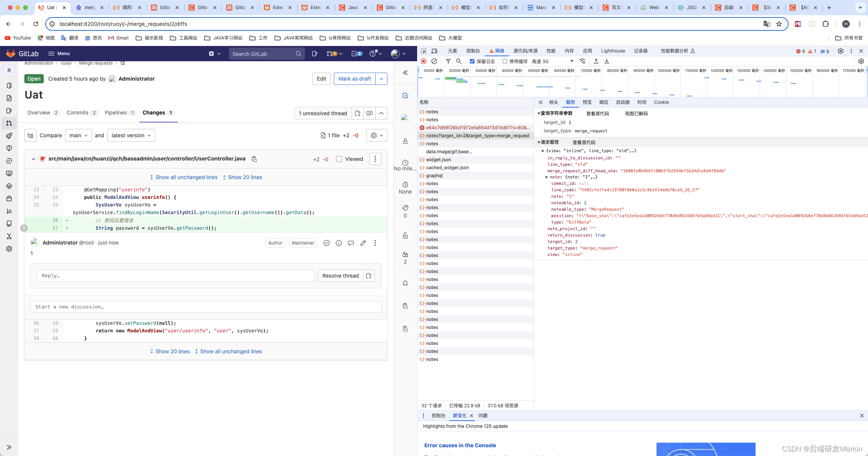Click the Reply input field
Screen dimensions: 868x456
tap(176, 276)
